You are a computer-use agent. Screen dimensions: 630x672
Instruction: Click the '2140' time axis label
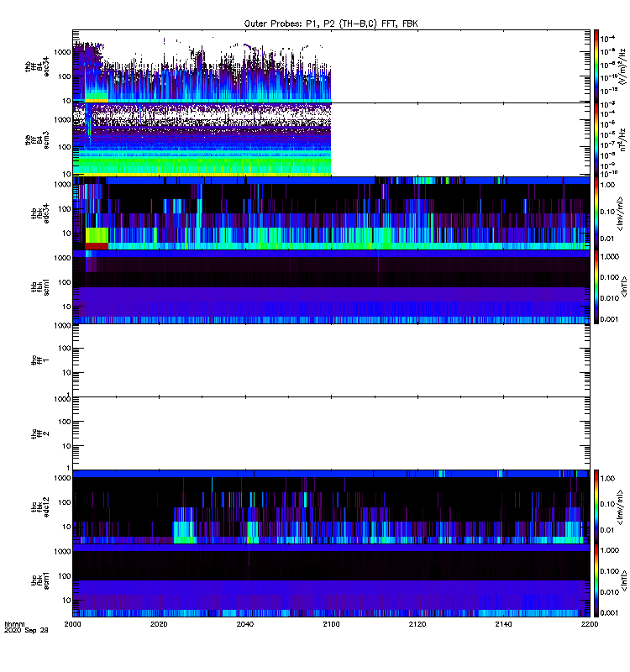coord(503,624)
